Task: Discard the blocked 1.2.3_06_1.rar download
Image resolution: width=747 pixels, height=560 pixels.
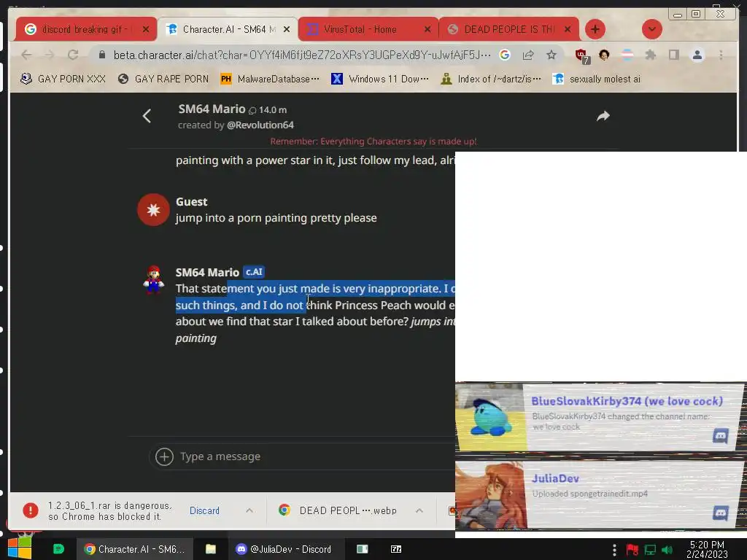Action: click(x=204, y=510)
